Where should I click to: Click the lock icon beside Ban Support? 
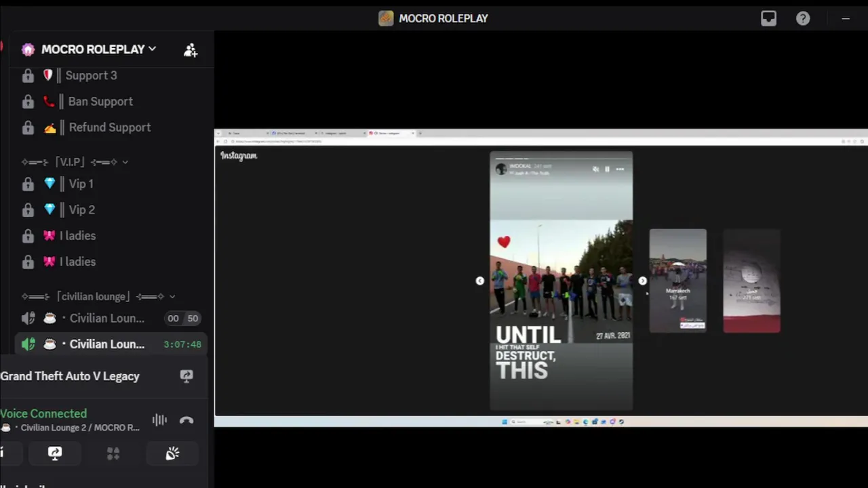[x=28, y=101]
